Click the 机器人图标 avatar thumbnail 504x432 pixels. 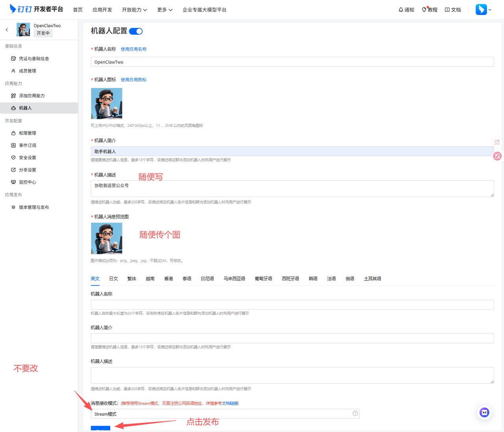[x=107, y=104]
